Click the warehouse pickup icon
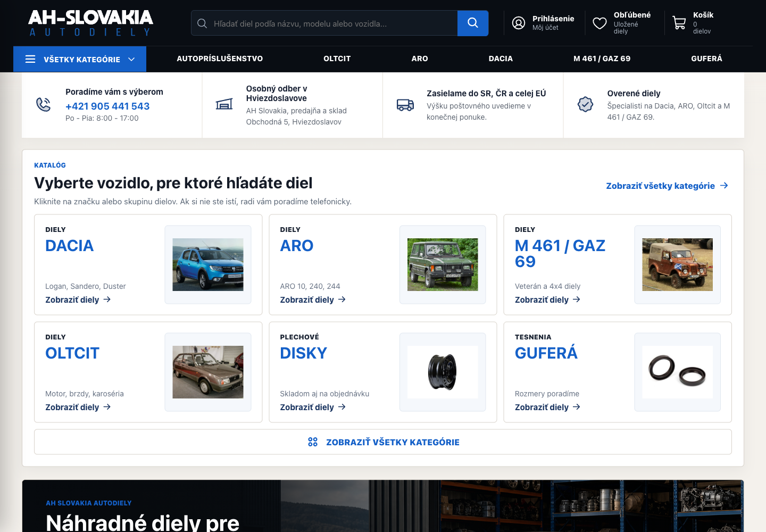Viewport: 766px width, 532px height. 224,104
